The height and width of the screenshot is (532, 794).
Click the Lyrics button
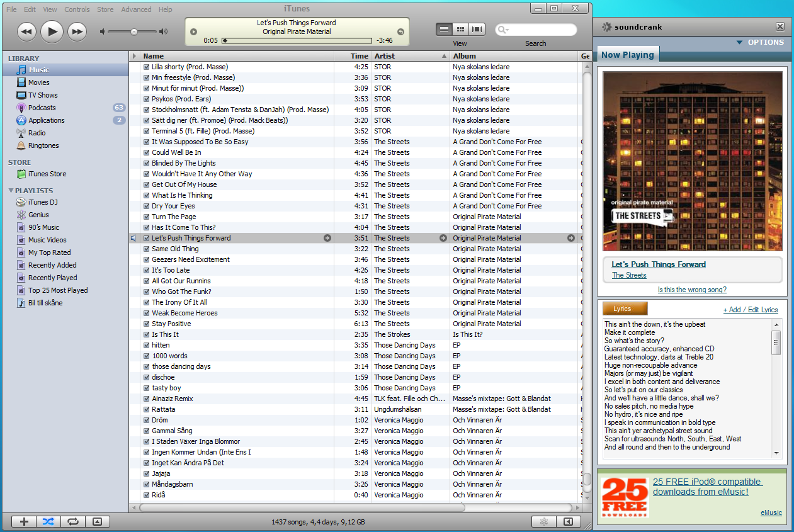coord(625,308)
